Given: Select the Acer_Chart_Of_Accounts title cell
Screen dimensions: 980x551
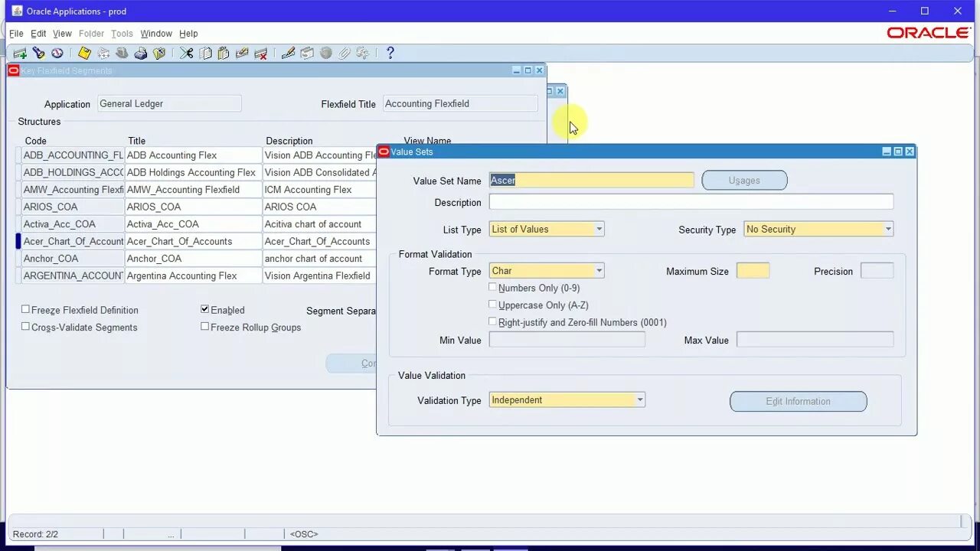Looking at the screenshot, I should (x=194, y=241).
